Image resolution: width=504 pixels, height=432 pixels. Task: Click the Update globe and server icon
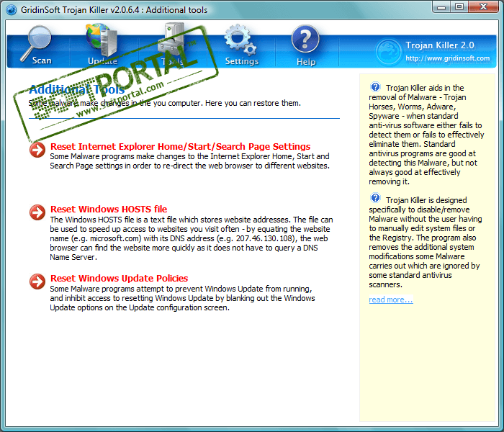pos(102,39)
